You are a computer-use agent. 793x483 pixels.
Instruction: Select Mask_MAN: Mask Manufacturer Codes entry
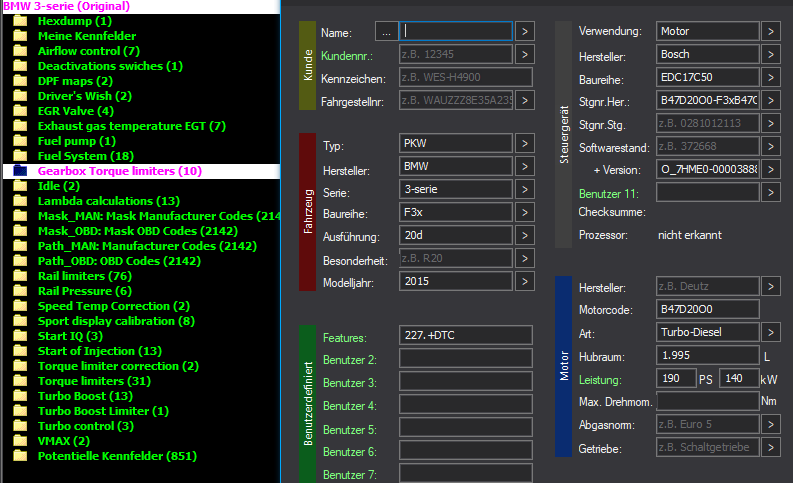[159, 216]
